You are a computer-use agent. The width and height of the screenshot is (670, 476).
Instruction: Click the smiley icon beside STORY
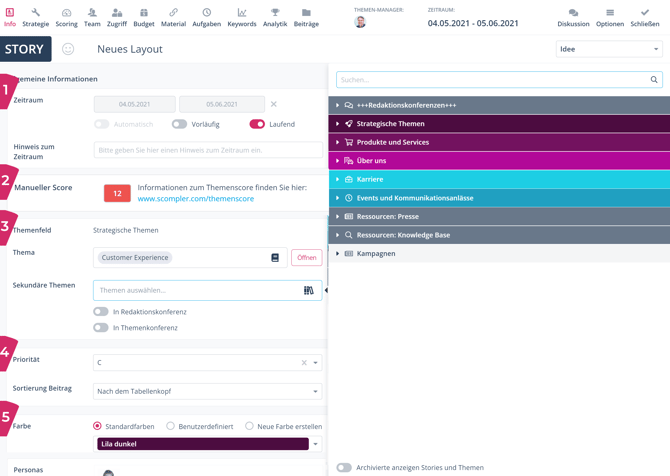(x=68, y=49)
